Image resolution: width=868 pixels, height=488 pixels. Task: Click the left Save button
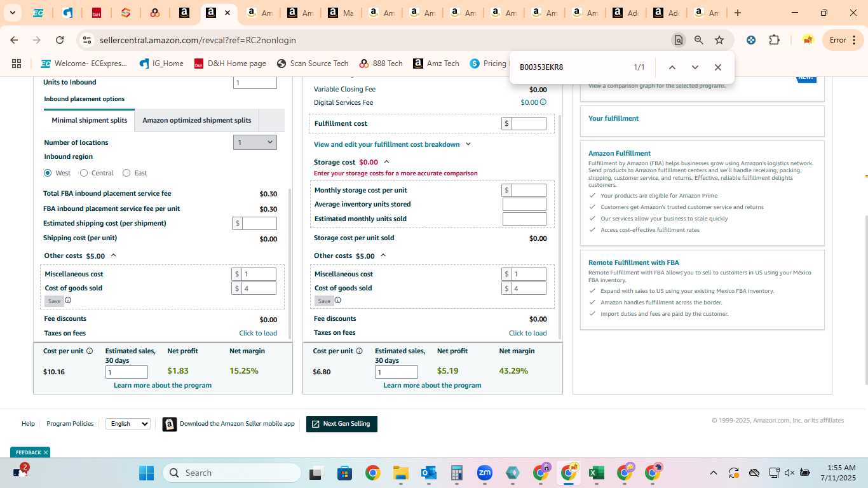click(54, 301)
